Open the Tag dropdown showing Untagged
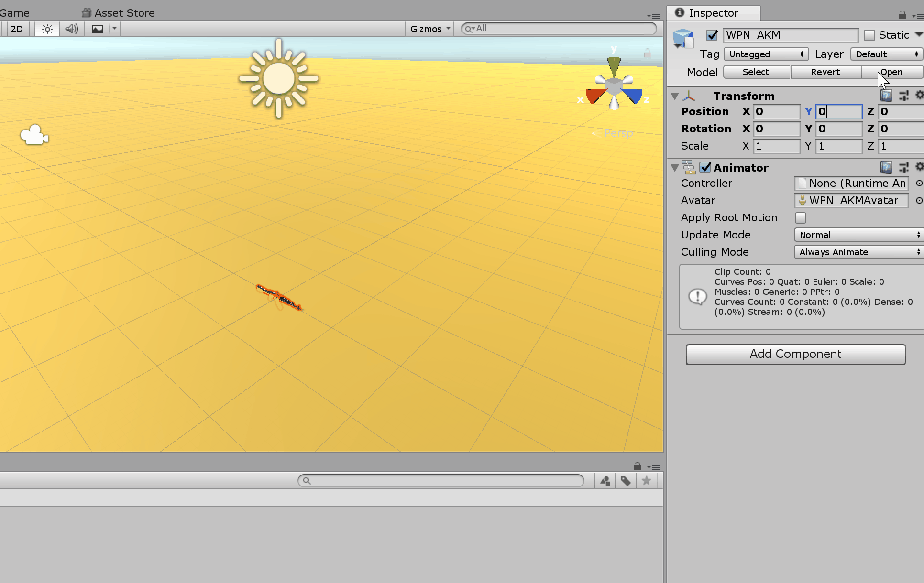Viewport: 924px width, 583px height. 766,54
